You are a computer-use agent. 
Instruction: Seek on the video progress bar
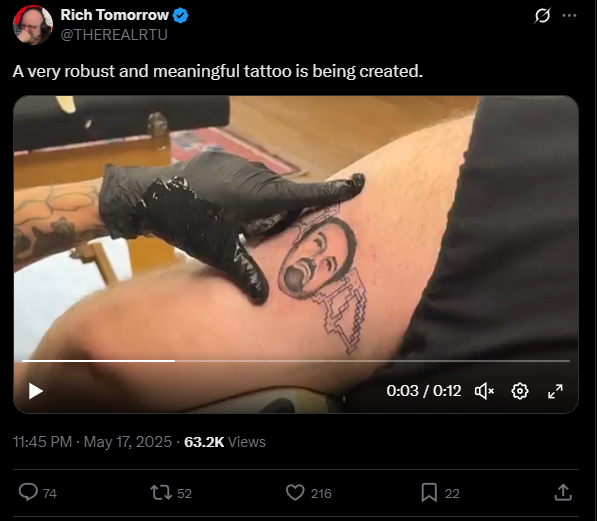click(x=296, y=361)
